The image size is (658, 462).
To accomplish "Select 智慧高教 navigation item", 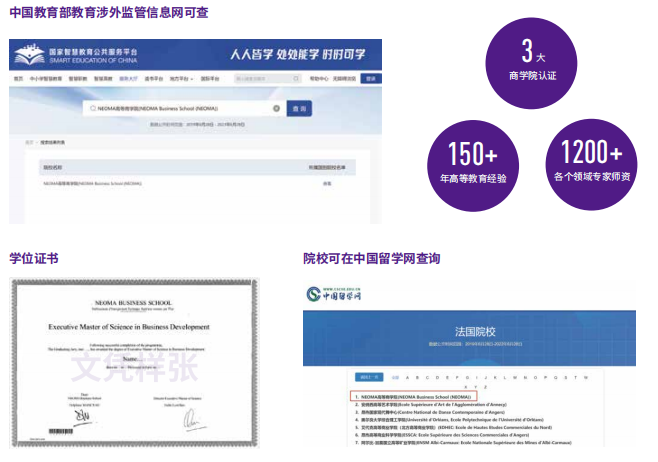I will tap(103, 78).
